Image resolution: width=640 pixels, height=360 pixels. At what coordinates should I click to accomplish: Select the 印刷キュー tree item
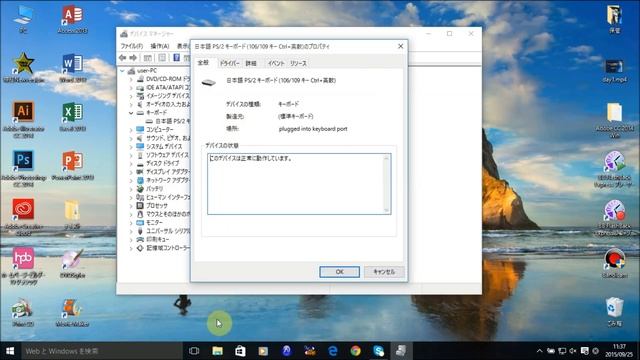(157, 240)
